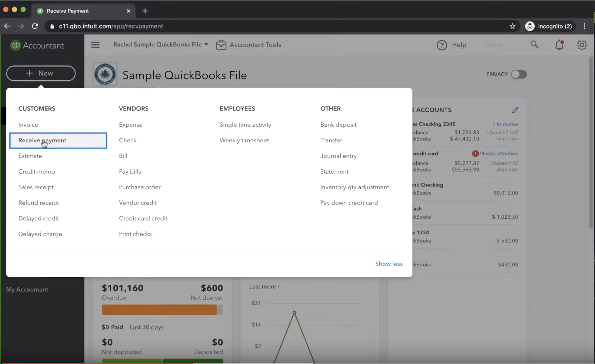Open Statement option
Screen dimensions: 595x364
(334, 171)
